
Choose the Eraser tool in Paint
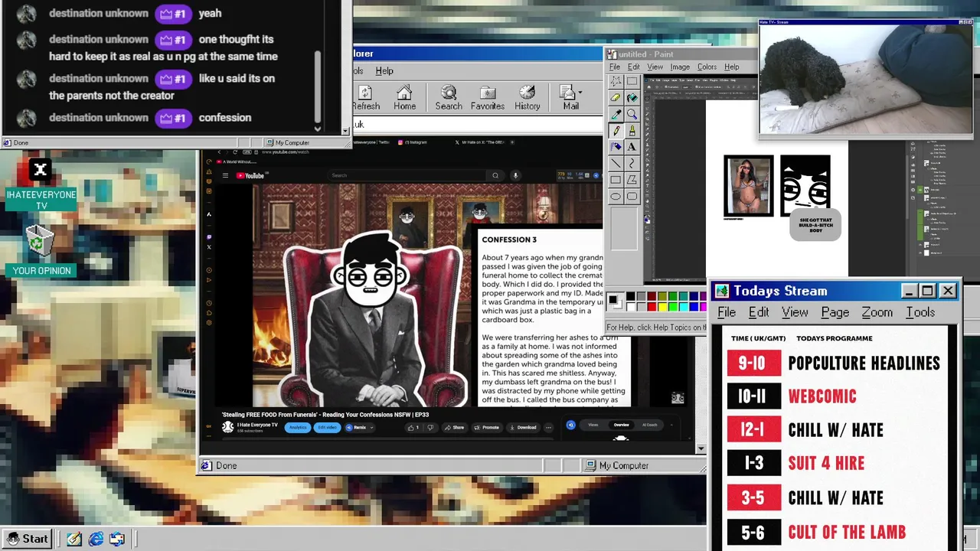[616, 98]
